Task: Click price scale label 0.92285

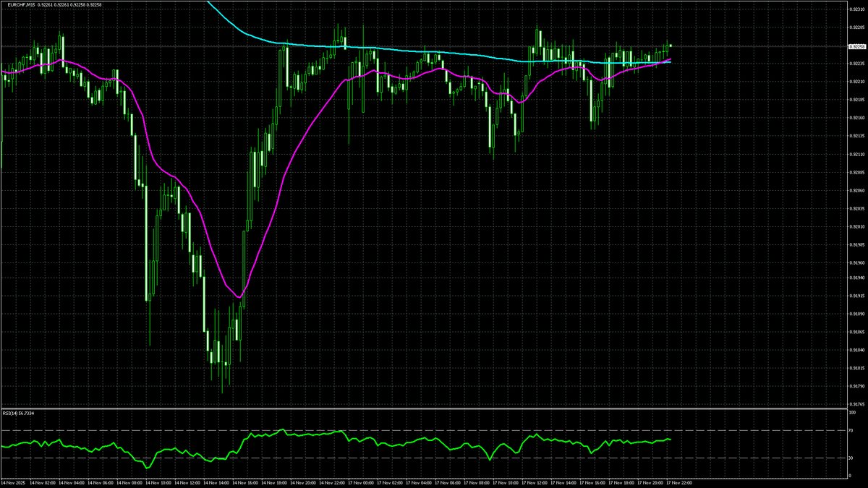Action: click(x=857, y=27)
